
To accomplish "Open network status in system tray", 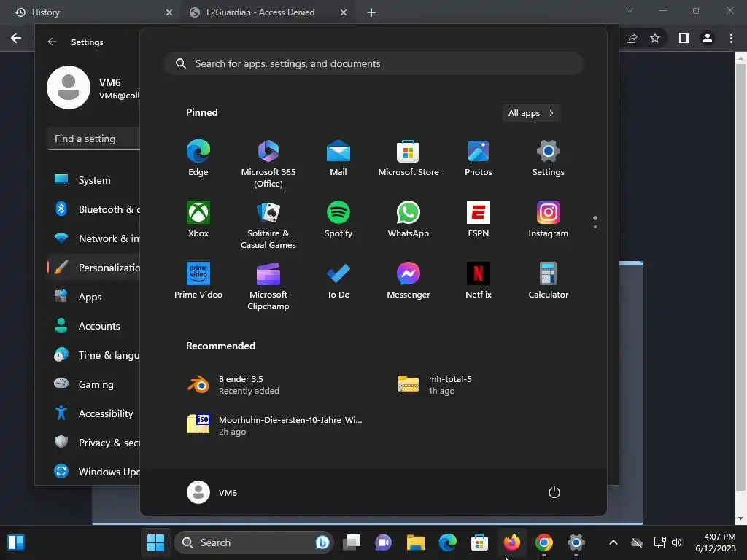I will [x=659, y=542].
